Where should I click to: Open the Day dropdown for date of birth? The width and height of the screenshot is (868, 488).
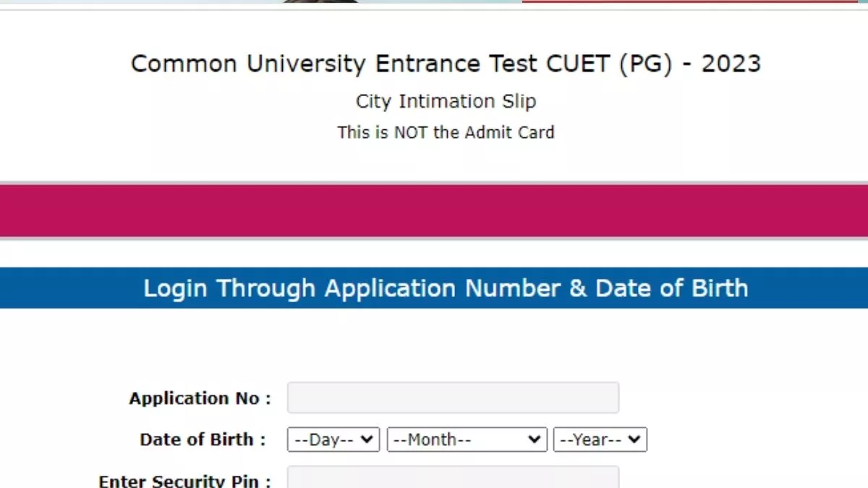pos(333,440)
